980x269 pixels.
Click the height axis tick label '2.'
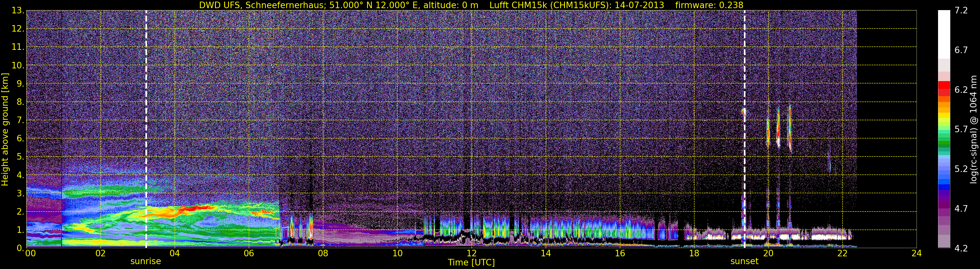click(20, 212)
